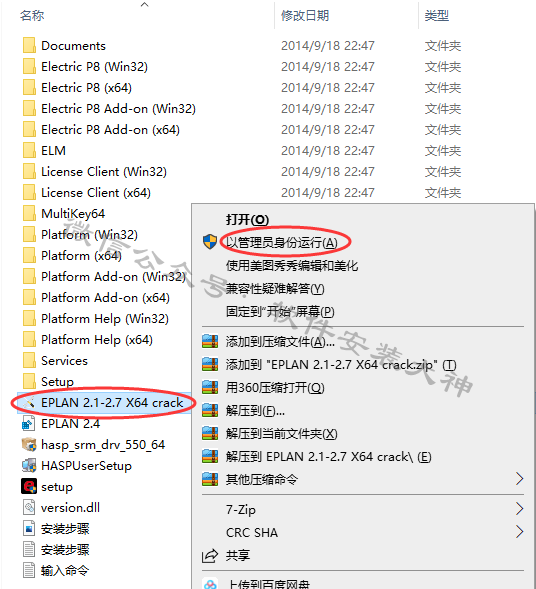Select the EPLAN 2.4 registry file icon
This screenshot has width=536, height=589.
[x=29, y=423]
